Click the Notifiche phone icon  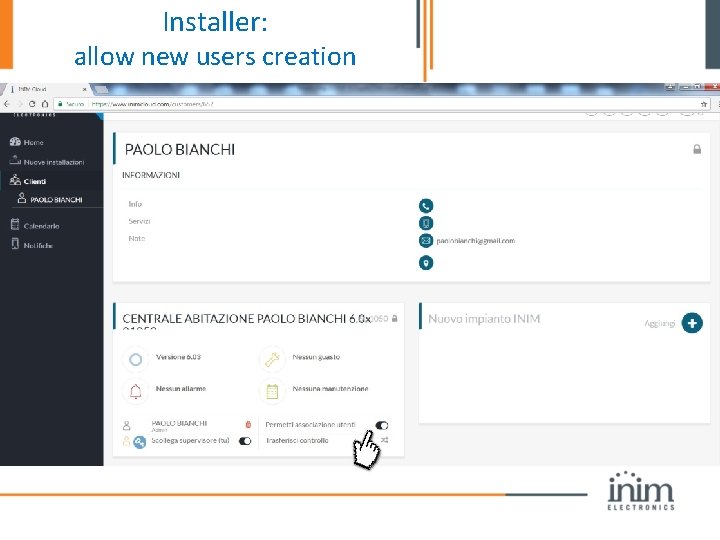(x=15, y=244)
